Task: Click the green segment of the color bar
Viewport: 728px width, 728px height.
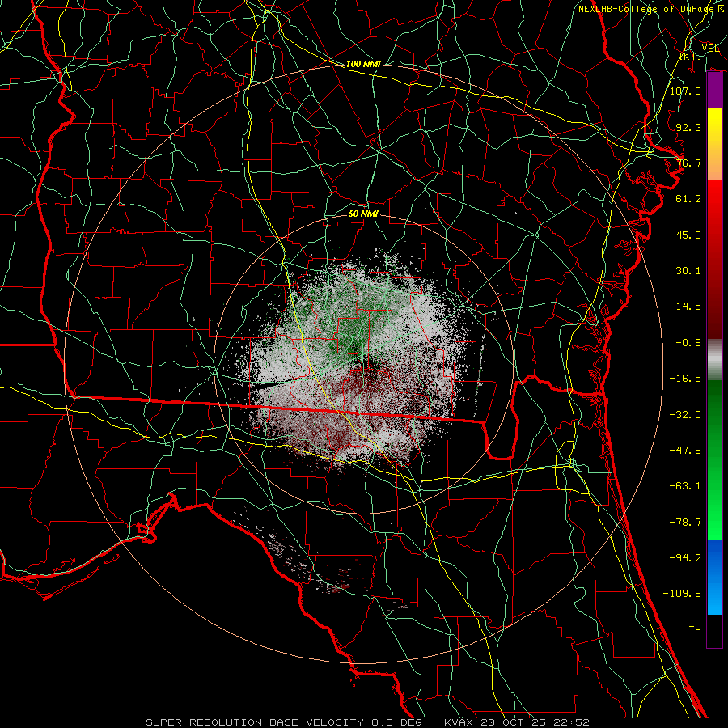Action: click(x=714, y=459)
